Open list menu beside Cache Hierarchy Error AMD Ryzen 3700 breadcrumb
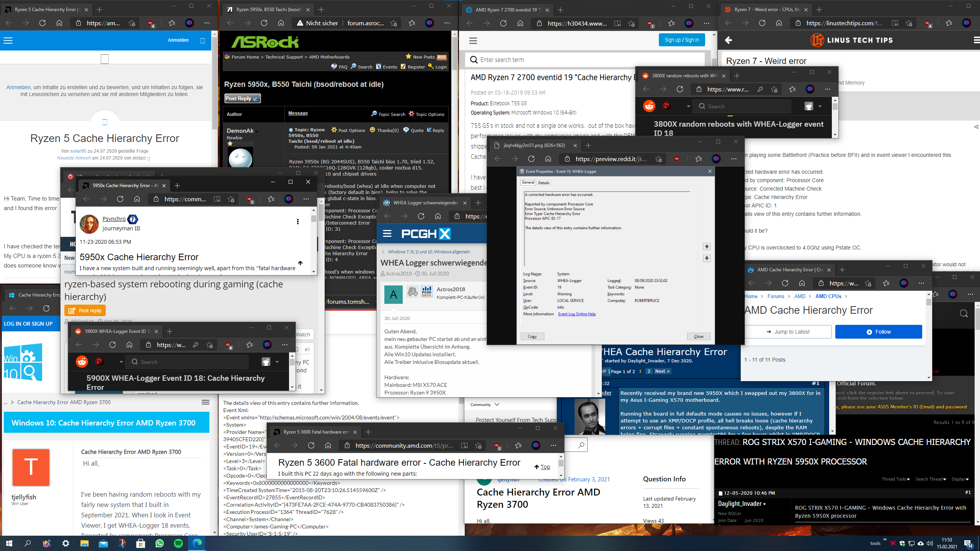 206,402
